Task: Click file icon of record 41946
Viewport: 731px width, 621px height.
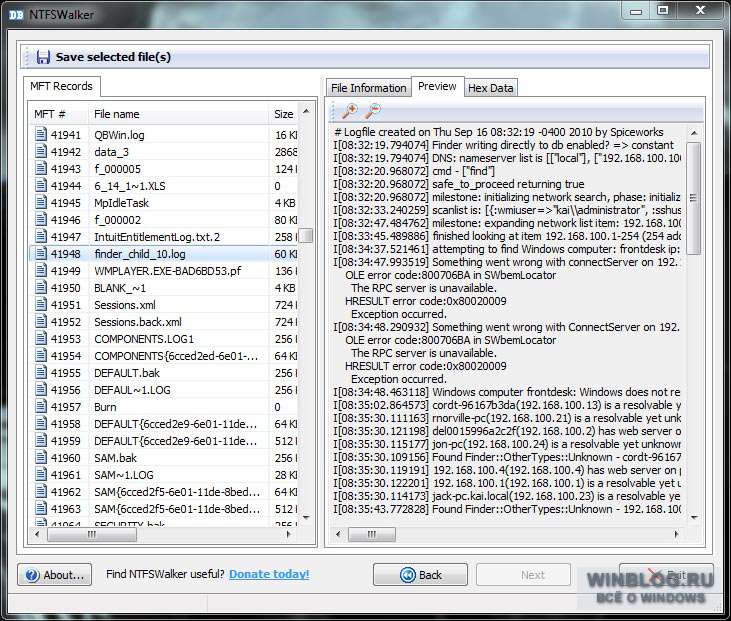Action: pyautogui.click(x=41, y=220)
